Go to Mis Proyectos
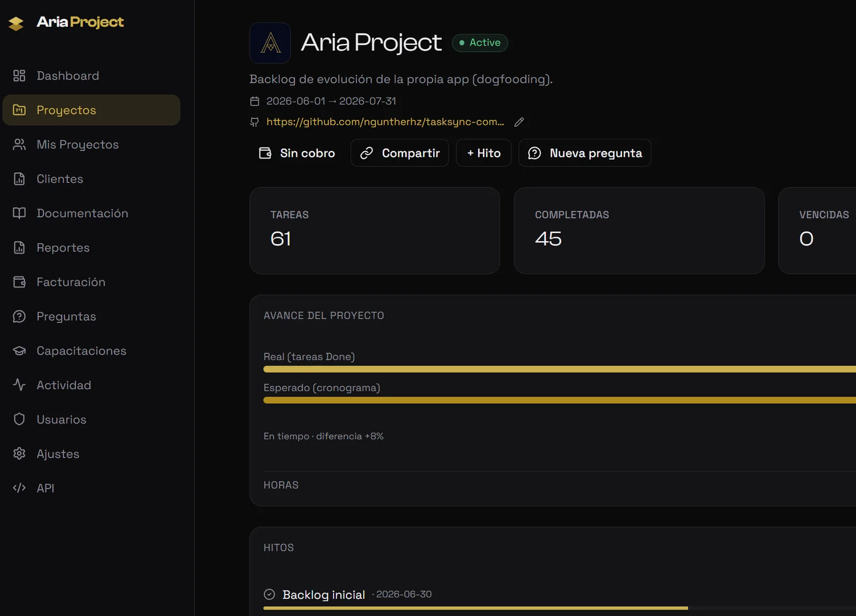This screenshot has height=616, width=856. click(x=91, y=145)
